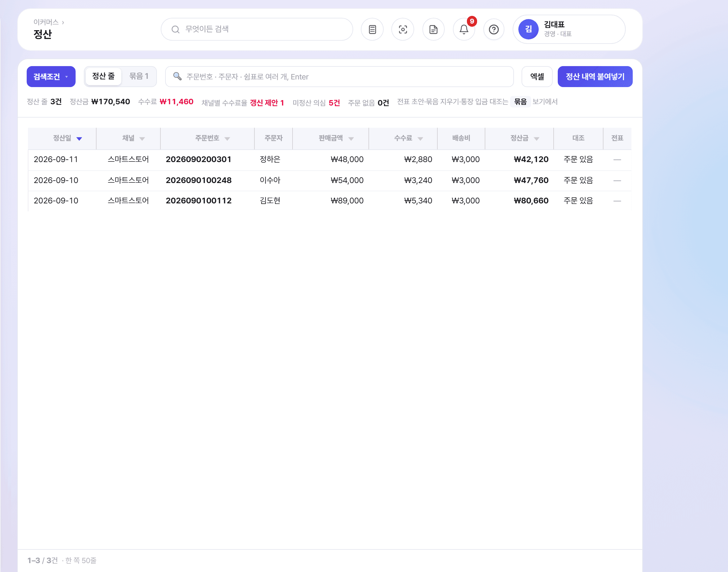728x572 pixels.
Task: Click the 대조 column header
Action: point(578,138)
